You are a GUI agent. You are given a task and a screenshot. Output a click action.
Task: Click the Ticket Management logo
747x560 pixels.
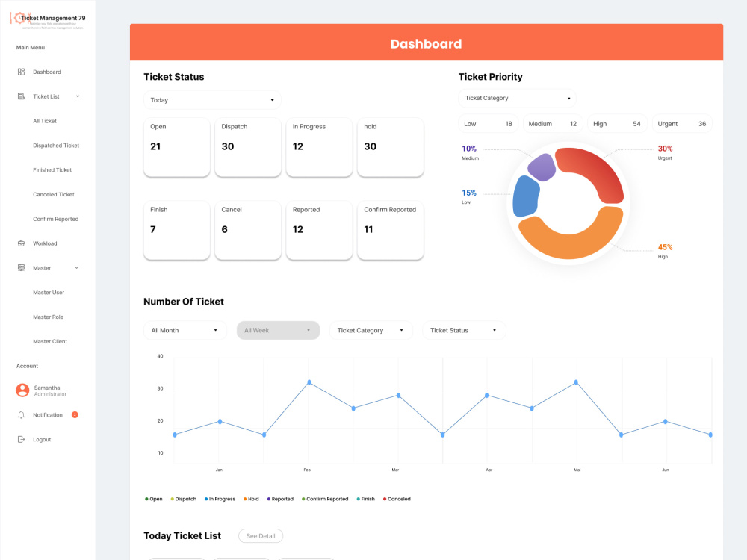(x=48, y=20)
